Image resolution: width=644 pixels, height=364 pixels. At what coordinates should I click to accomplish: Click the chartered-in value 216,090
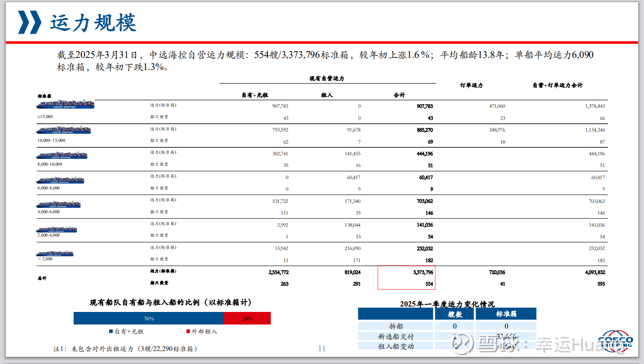coord(352,249)
